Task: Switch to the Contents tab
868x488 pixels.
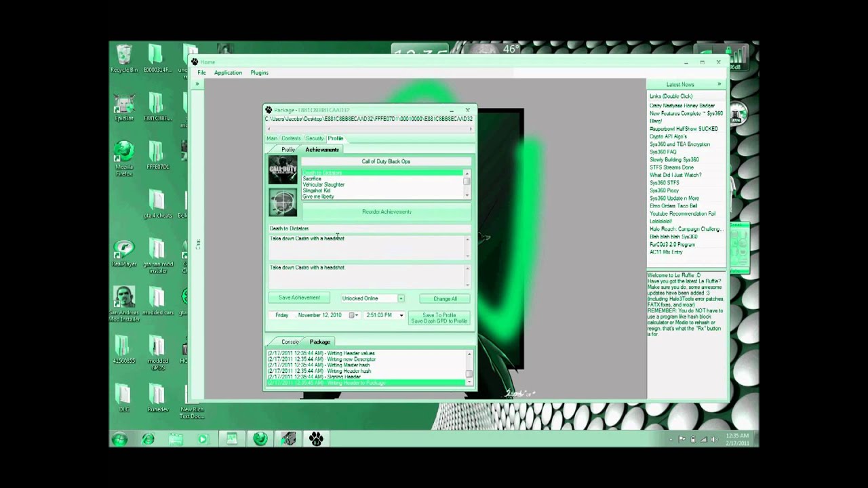Action: pos(291,138)
